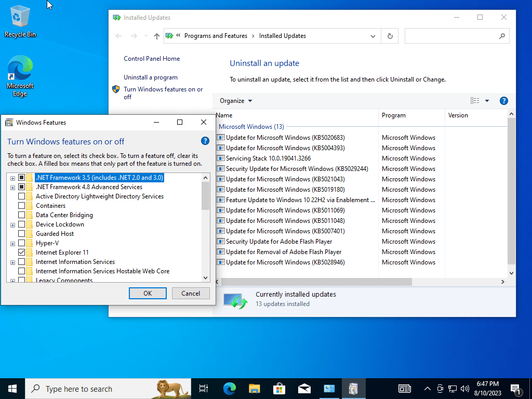The width and height of the screenshot is (532, 399).
Task: Toggle the .NET Framework 4.8 Advanced Services checkbox
Action: coord(21,187)
